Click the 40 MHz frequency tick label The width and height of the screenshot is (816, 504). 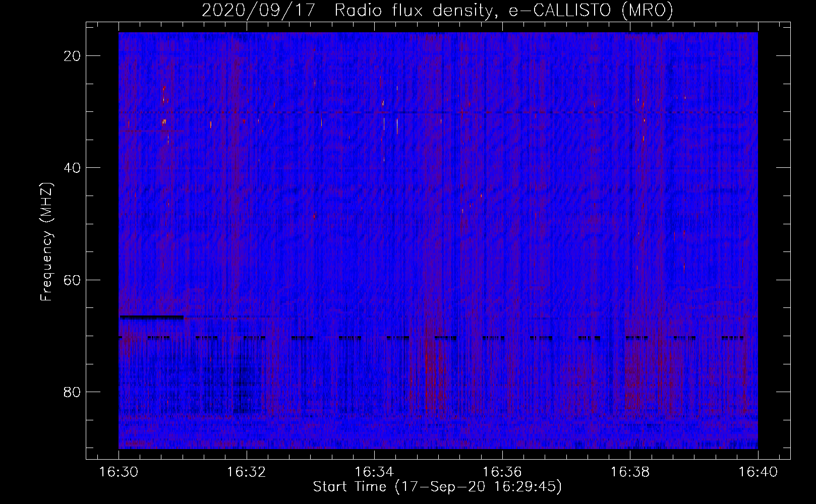click(x=73, y=168)
